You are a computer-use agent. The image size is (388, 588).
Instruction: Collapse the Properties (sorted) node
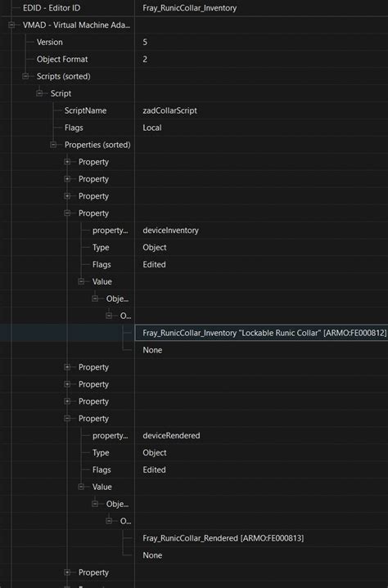point(53,145)
